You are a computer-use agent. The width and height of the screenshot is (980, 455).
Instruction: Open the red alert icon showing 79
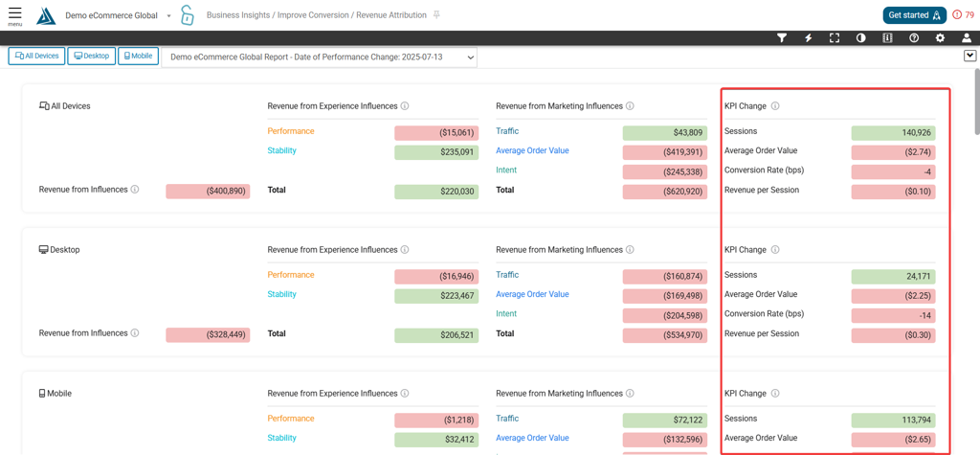click(963, 15)
